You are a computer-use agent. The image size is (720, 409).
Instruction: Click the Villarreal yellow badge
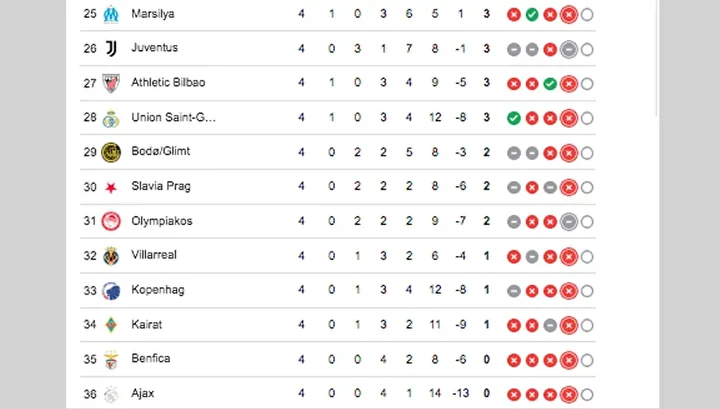click(x=111, y=256)
